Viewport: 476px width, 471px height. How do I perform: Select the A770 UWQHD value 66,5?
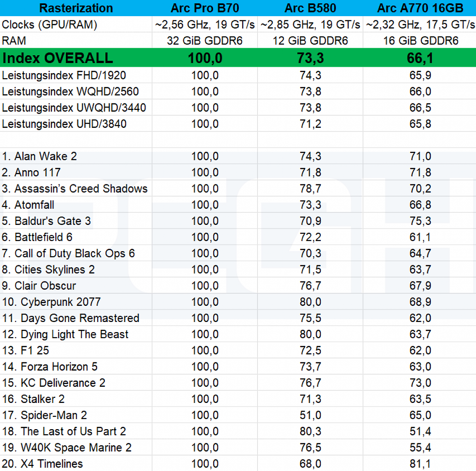(420, 108)
